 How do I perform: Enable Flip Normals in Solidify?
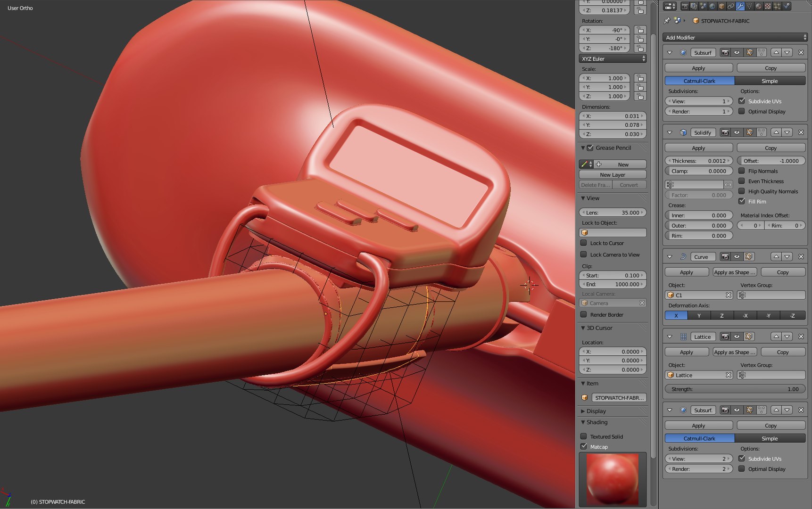pos(742,171)
